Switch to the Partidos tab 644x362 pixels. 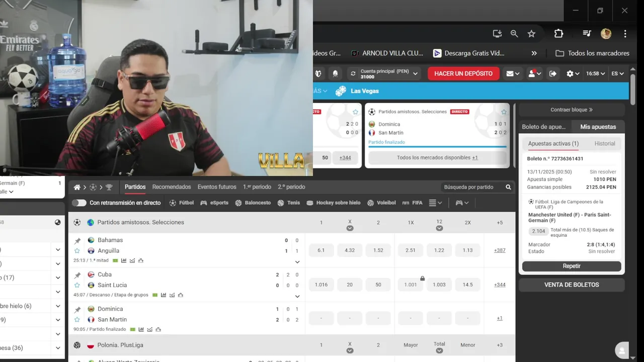point(135,187)
